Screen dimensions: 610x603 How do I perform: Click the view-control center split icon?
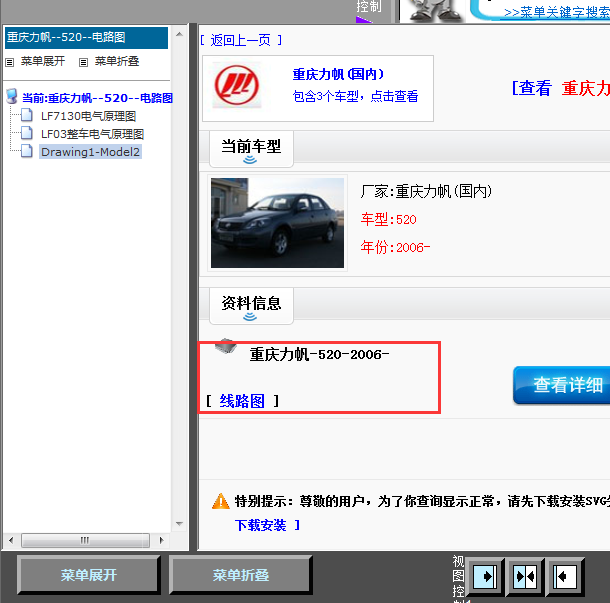pos(525,576)
